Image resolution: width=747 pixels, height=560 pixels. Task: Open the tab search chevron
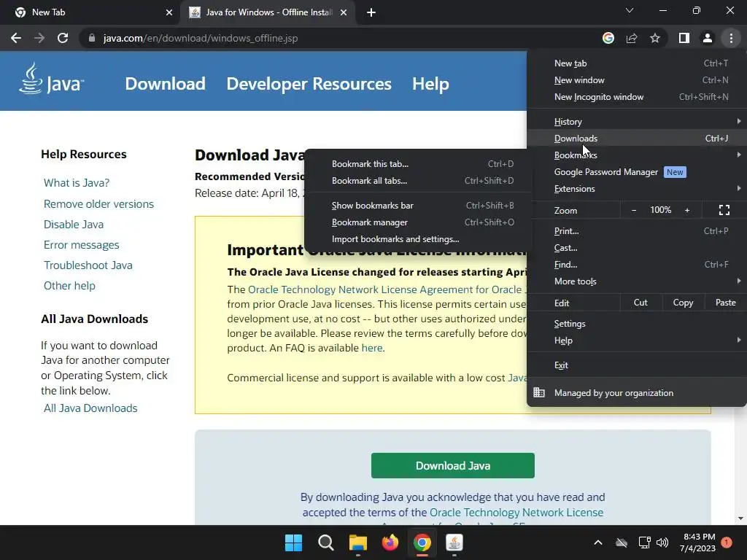pos(630,10)
